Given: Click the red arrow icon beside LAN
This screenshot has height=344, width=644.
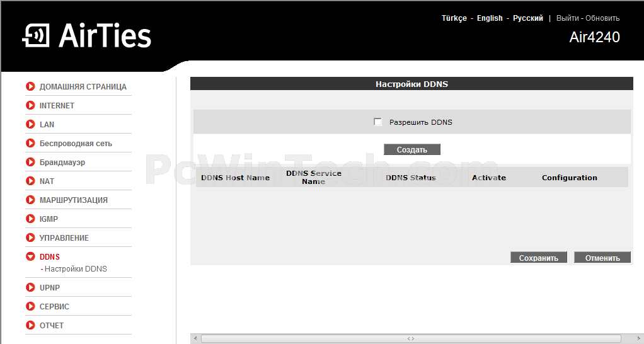Looking at the screenshot, I should coord(30,124).
